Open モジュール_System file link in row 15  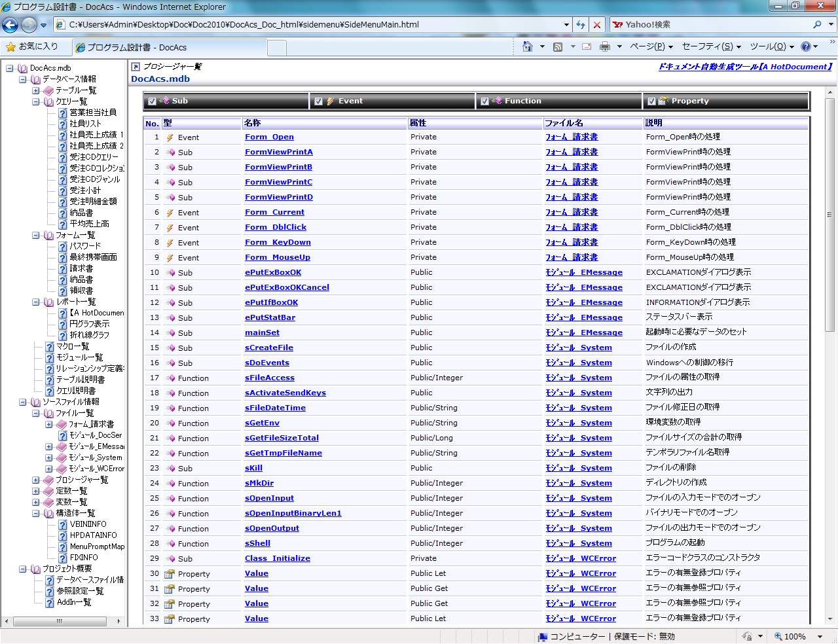pyautogui.click(x=579, y=348)
